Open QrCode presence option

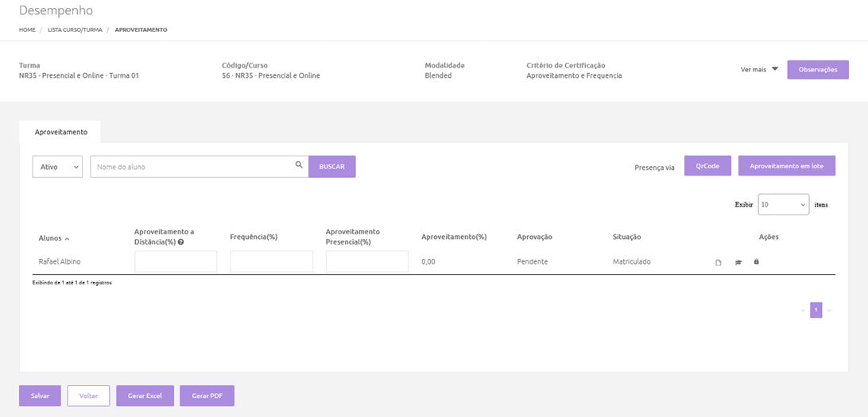[707, 166]
